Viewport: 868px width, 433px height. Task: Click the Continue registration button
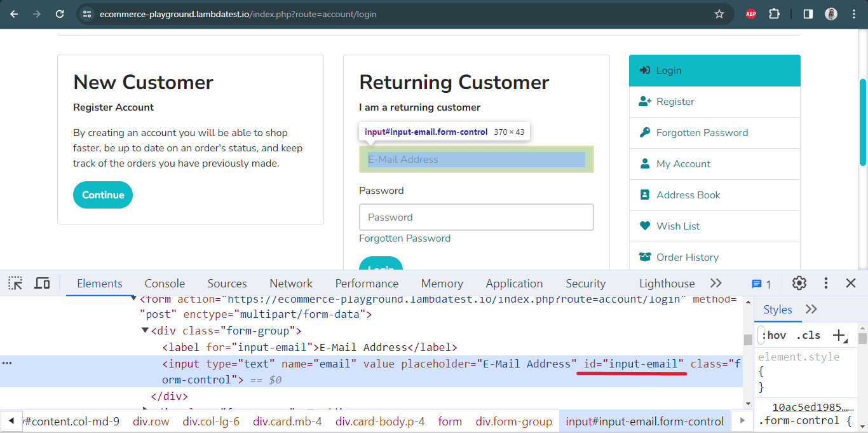pos(102,195)
